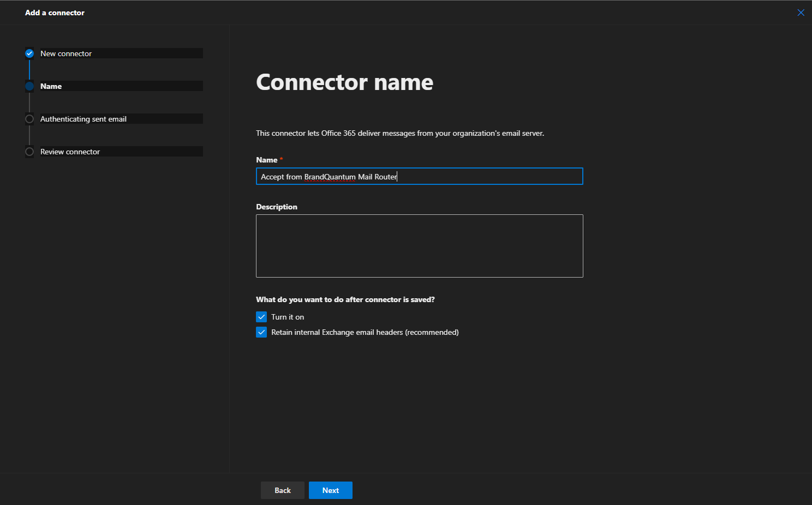Go to New connector step
This screenshot has height=505, width=812.
[66, 53]
